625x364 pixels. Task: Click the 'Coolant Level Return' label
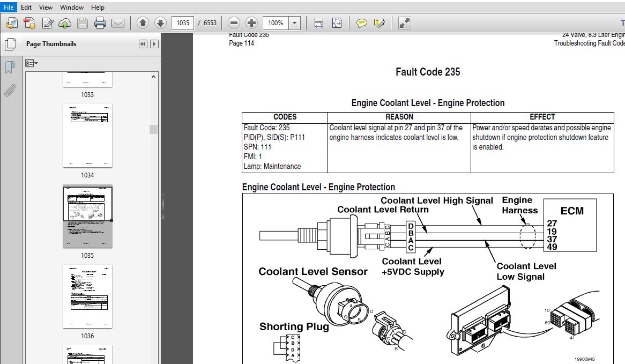pos(383,210)
